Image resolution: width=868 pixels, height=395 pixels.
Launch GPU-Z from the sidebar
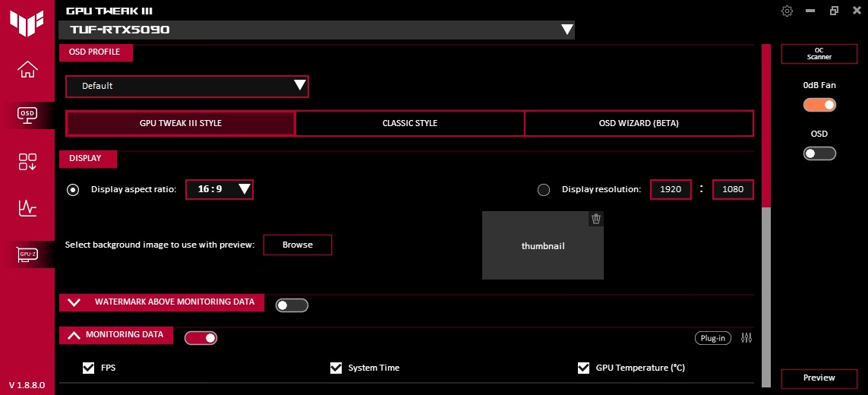[27, 254]
